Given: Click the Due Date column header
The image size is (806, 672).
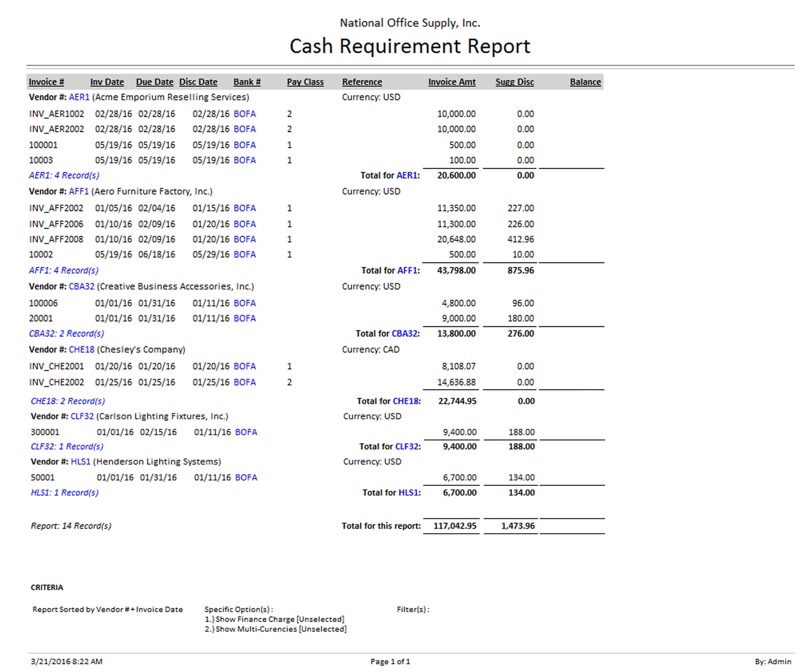Looking at the screenshot, I should point(155,82).
